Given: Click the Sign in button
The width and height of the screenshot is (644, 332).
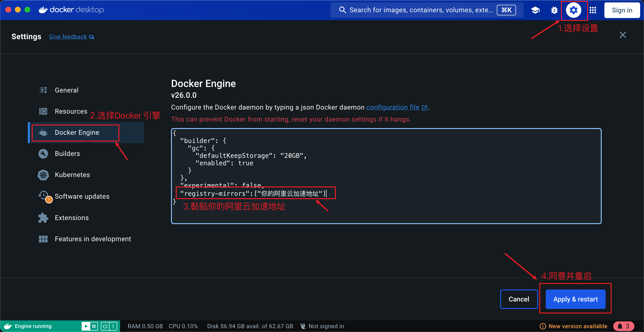Looking at the screenshot, I should click(622, 10).
